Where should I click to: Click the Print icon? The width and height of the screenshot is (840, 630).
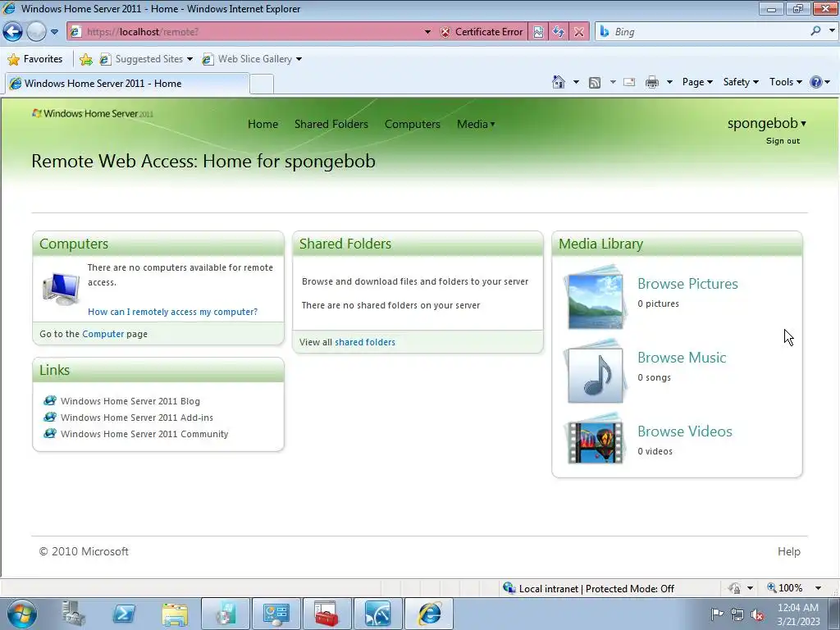point(652,82)
